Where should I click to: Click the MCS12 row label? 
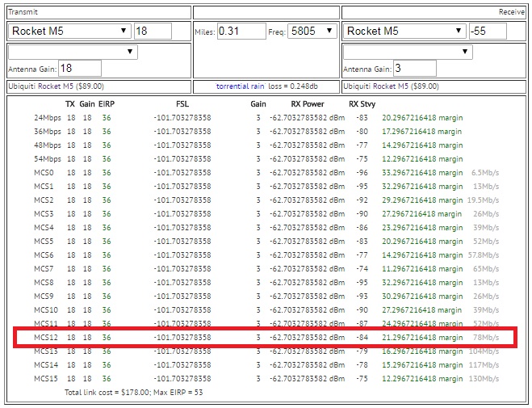coord(46,338)
